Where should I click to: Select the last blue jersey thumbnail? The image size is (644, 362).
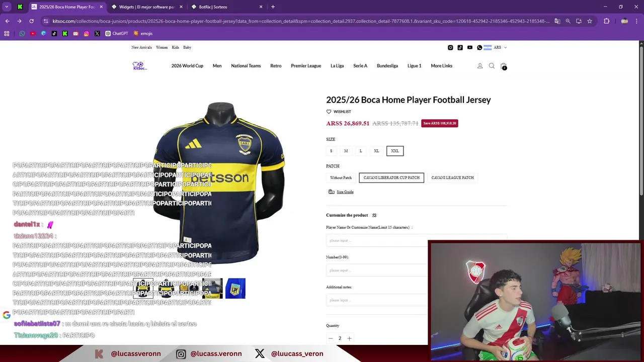click(x=235, y=289)
